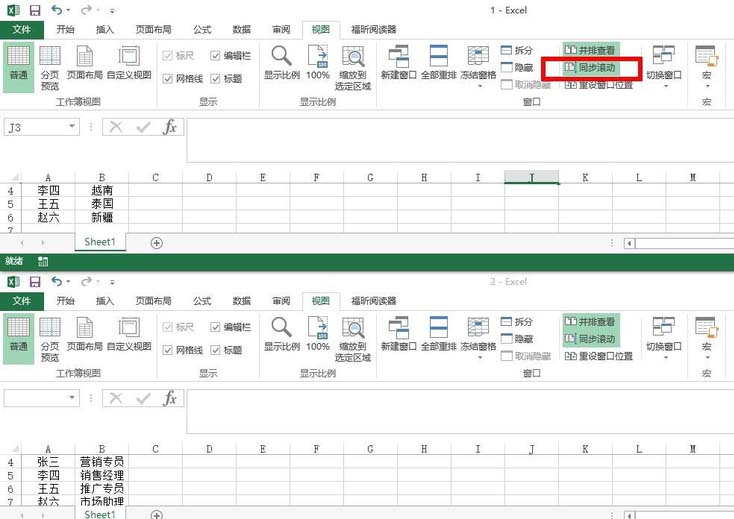Click 全部重排 icon in bottom window
734x519 pixels.
tap(439, 335)
